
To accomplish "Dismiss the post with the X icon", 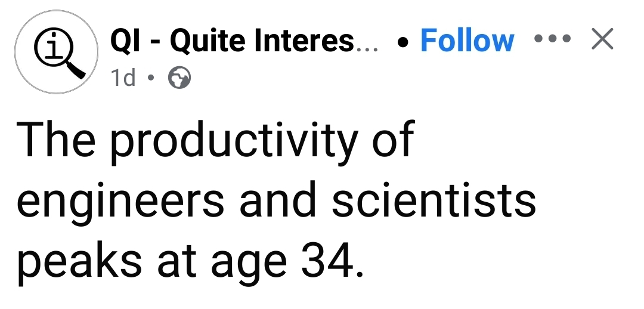I will [601, 39].
